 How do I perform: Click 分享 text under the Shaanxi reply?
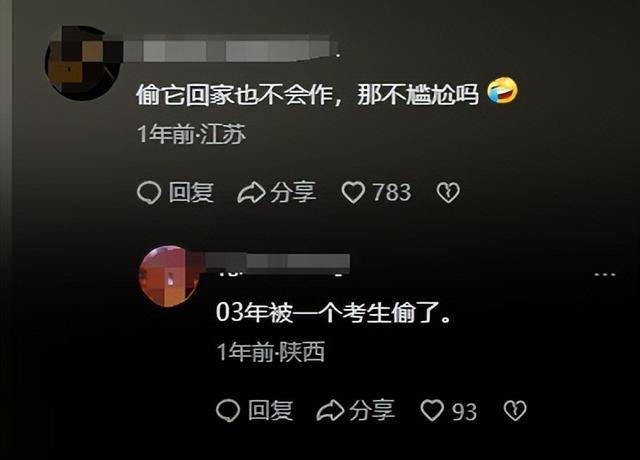click(x=372, y=410)
